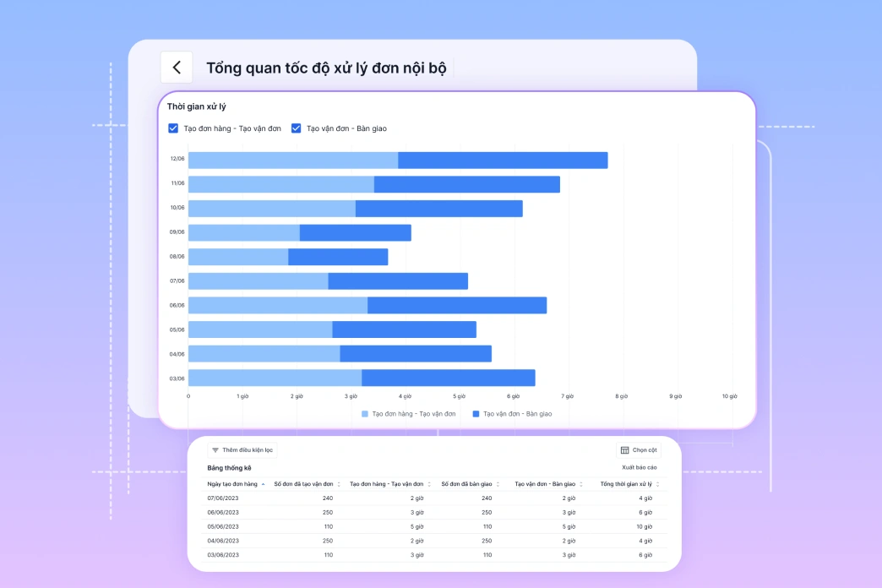Click sort arrow on Ngày tạo đơn hàng column
Screen dimensions: 882x588
[263, 484]
